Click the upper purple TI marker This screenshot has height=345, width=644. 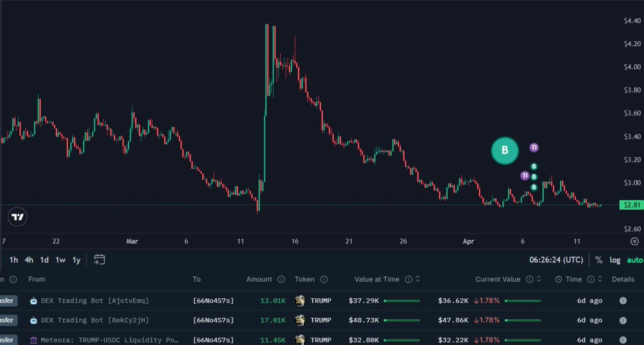click(533, 147)
